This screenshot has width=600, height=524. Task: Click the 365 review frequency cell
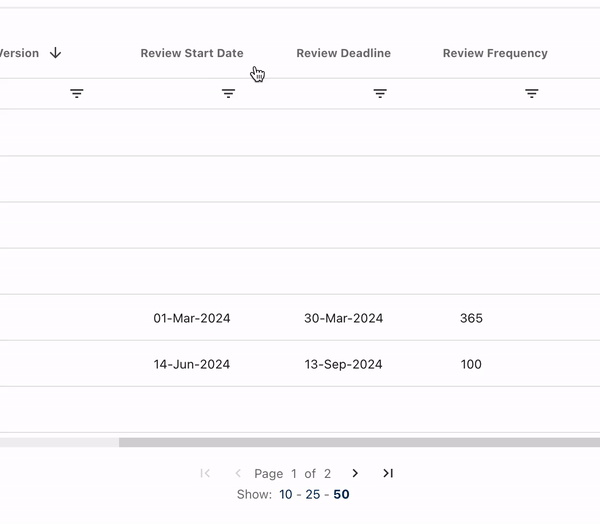471,318
